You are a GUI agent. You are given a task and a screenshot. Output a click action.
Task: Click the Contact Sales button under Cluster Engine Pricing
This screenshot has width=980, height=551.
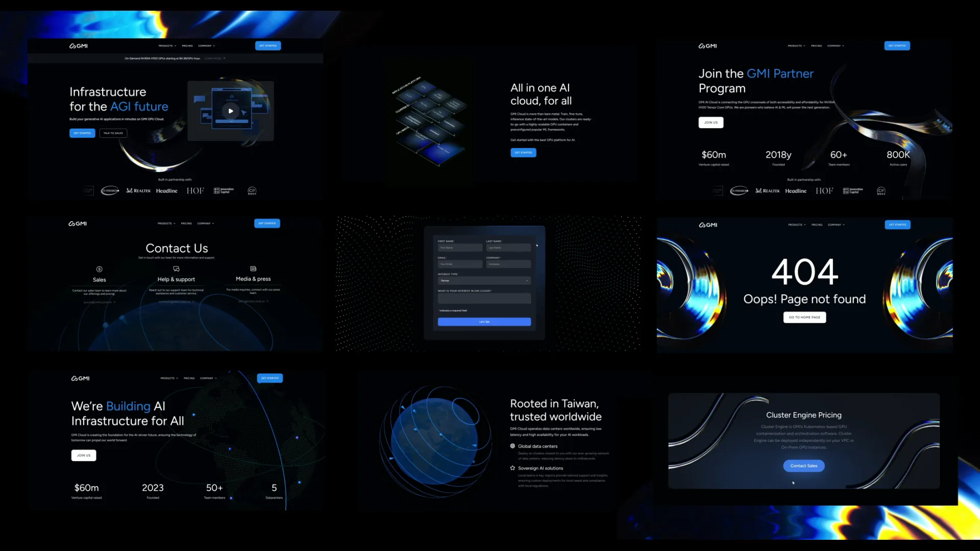804,466
